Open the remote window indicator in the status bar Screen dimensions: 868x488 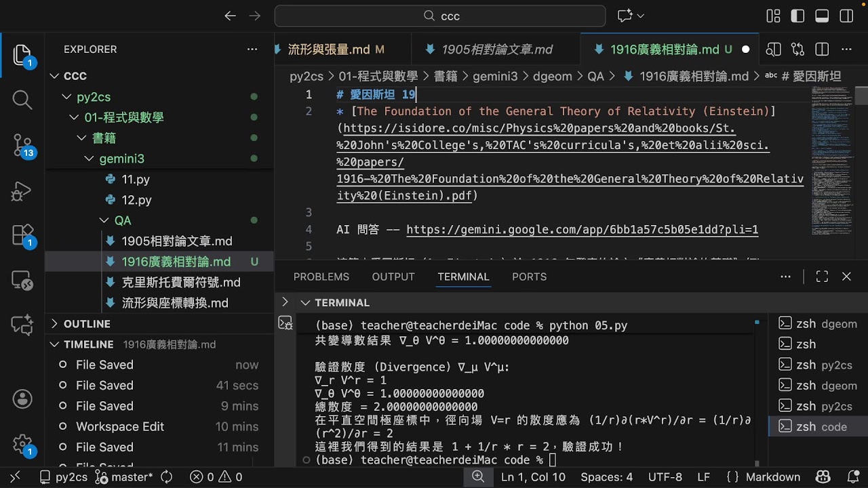15,477
